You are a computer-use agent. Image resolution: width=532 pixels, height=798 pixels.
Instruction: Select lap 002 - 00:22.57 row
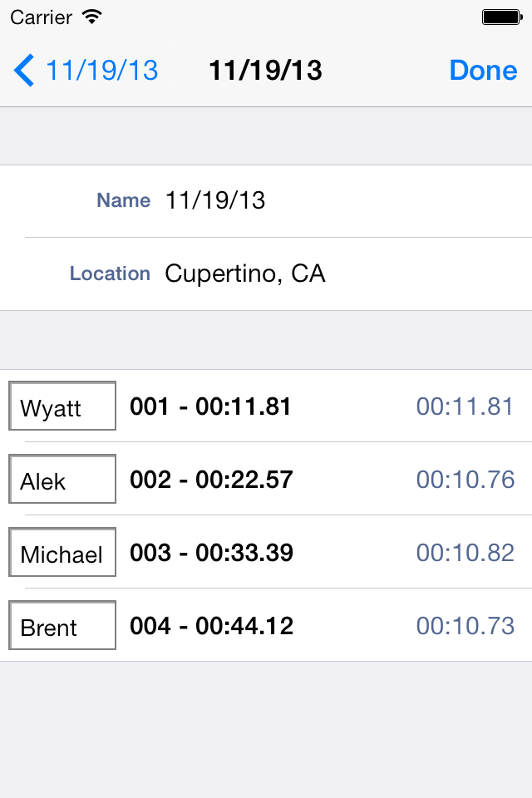point(266,479)
